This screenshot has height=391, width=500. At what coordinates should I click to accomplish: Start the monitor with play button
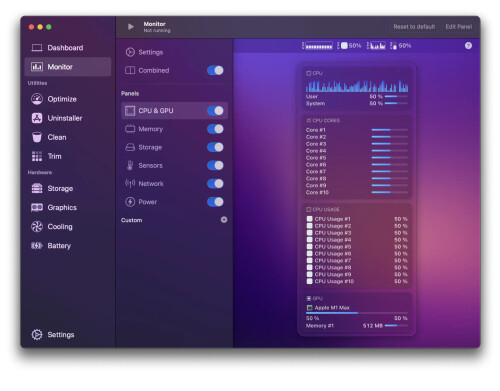(131, 27)
